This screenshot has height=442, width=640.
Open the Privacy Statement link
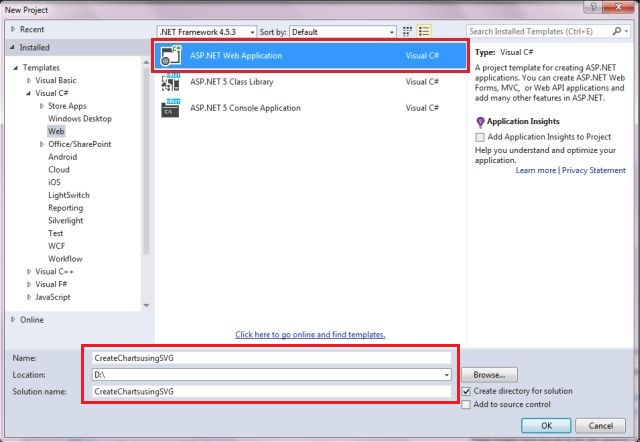pos(593,170)
